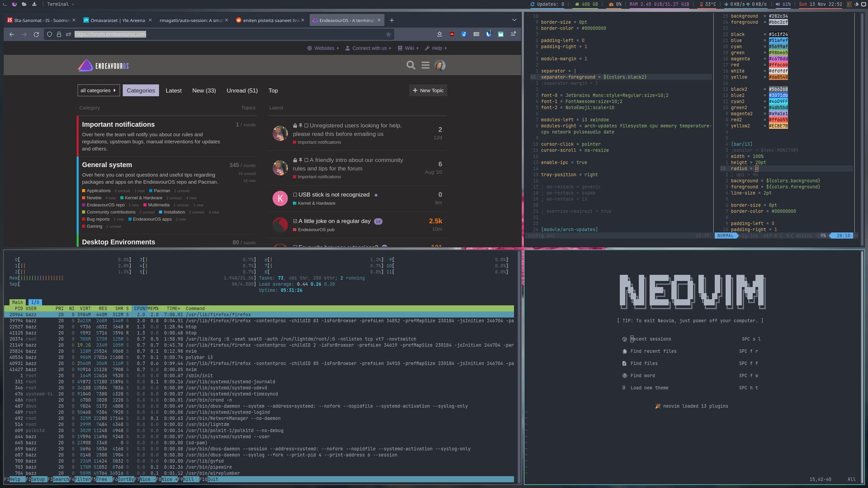Select the Latest forum tab
Image resolution: width=868 pixels, height=488 pixels.
click(x=174, y=91)
